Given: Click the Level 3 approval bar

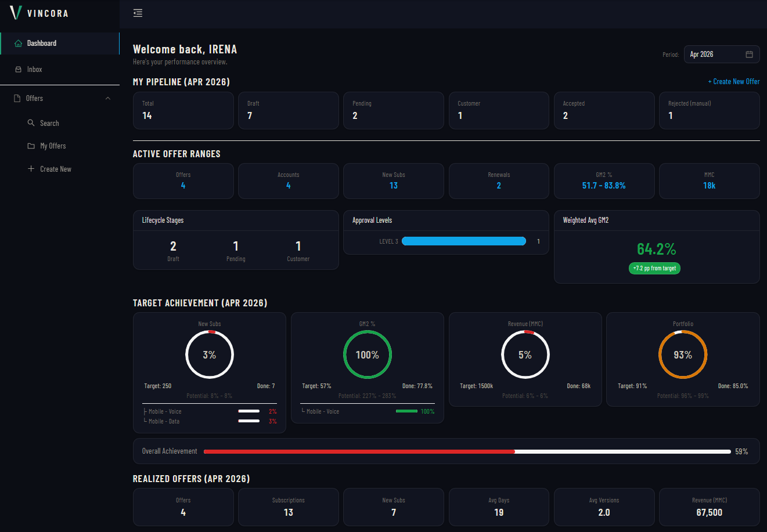Looking at the screenshot, I should click(464, 241).
